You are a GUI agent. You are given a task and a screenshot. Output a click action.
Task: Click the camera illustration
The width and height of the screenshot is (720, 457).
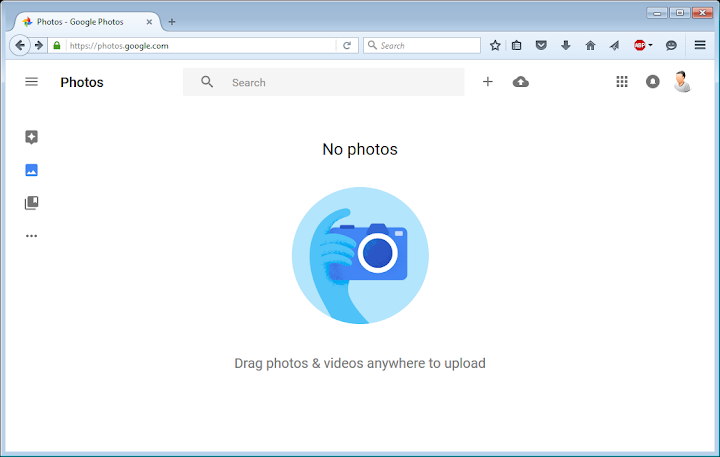[x=360, y=255]
